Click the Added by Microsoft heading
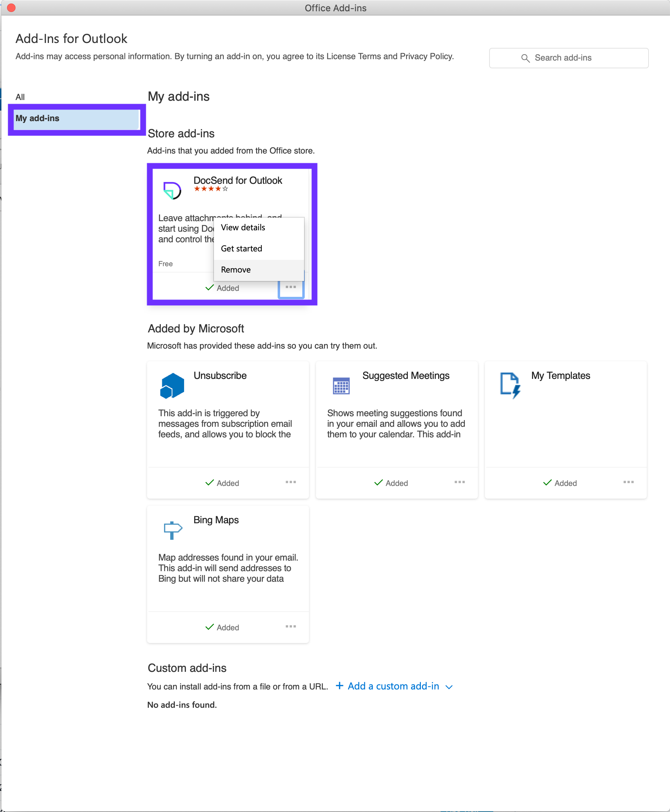 (x=196, y=328)
